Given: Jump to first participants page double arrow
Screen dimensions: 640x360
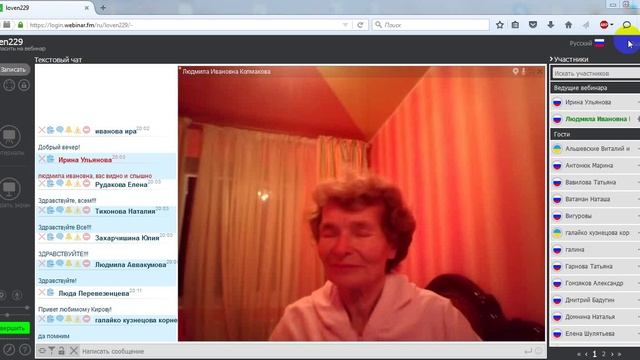Looking at the screenshot, I should [579, 354].
